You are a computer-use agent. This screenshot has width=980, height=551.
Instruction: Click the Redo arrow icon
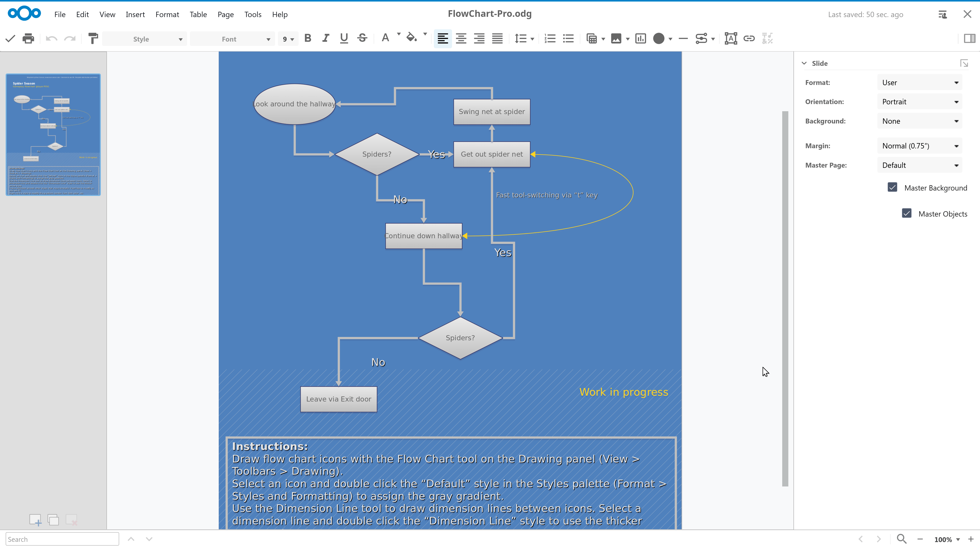pos(70,39)
